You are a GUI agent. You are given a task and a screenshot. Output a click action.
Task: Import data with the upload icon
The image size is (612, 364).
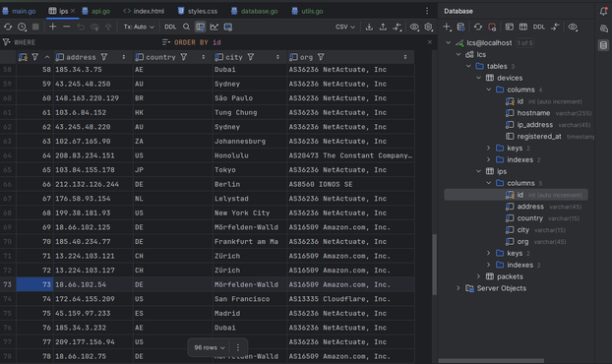tap(383, 27)
